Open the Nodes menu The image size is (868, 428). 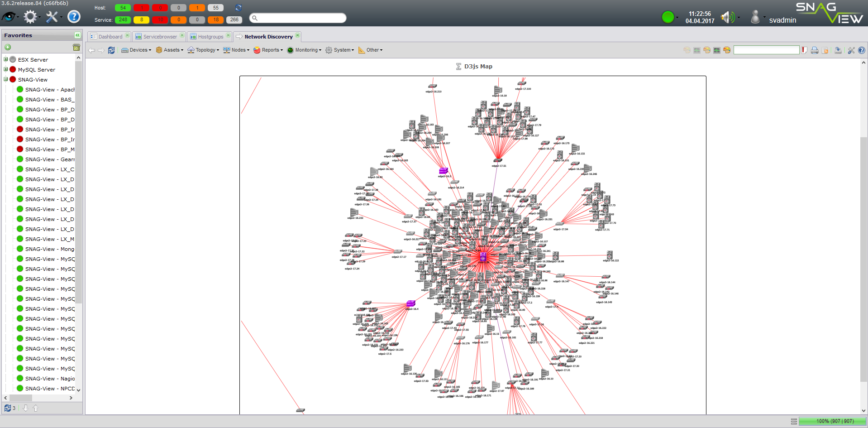pyautogui.click(x=236, y=50)
